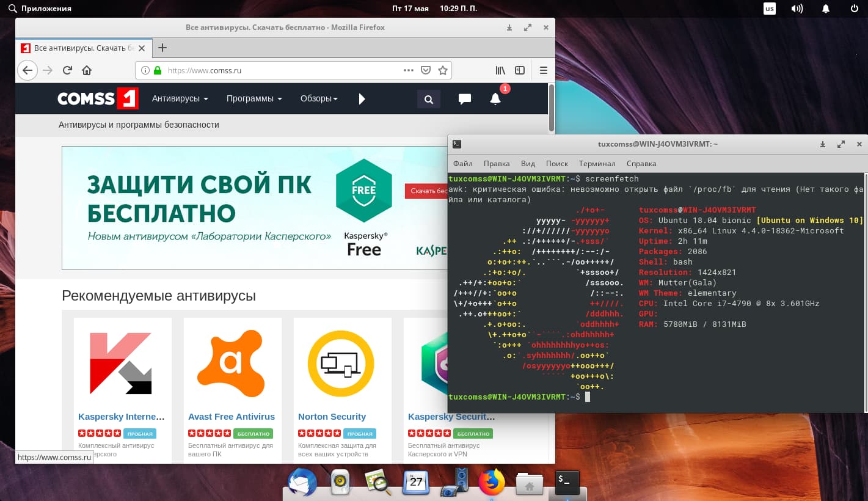Viewport: 868px width, 501px height.
Task: Open the COMSS comments speech bubble
Action: (x=464, y=98)
